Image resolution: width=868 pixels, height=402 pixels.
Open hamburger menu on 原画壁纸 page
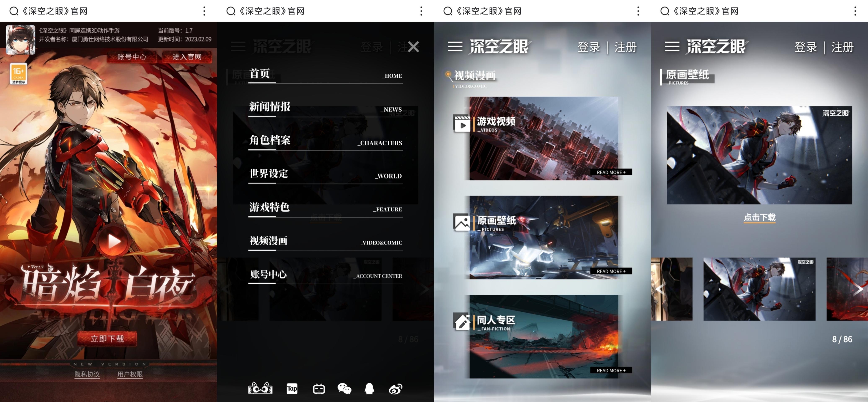click(x=672, y=47)
